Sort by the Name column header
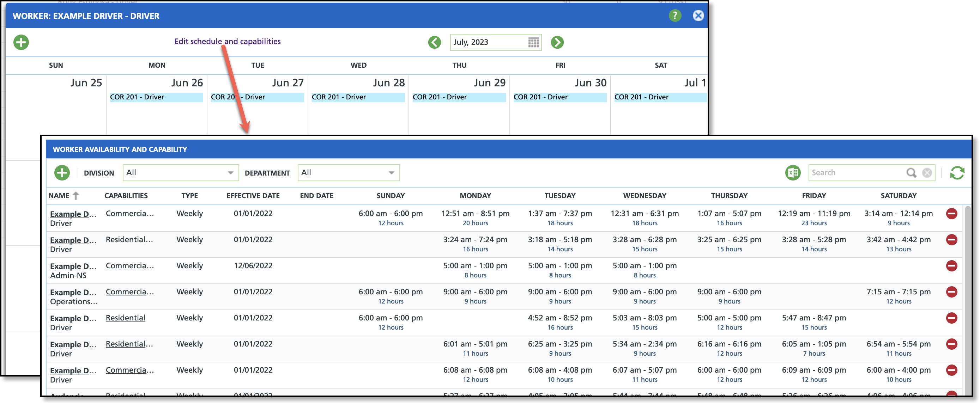Screen dimensions: 980x404 59,196
